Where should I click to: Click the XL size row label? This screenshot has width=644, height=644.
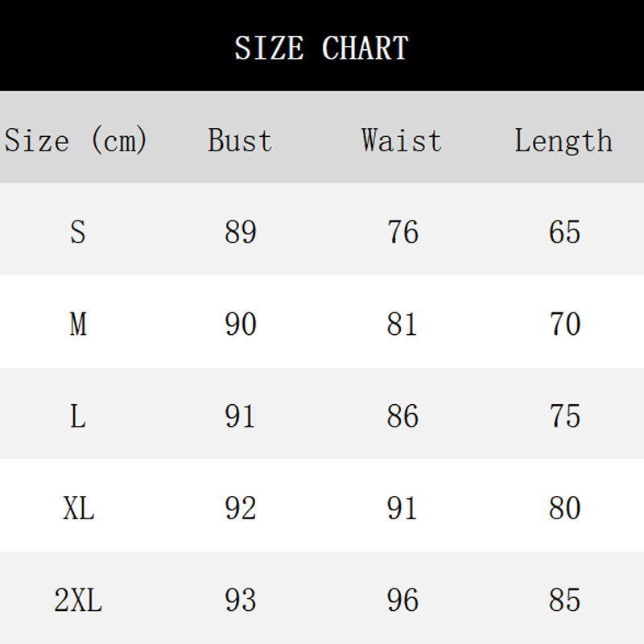coord(78,509)
